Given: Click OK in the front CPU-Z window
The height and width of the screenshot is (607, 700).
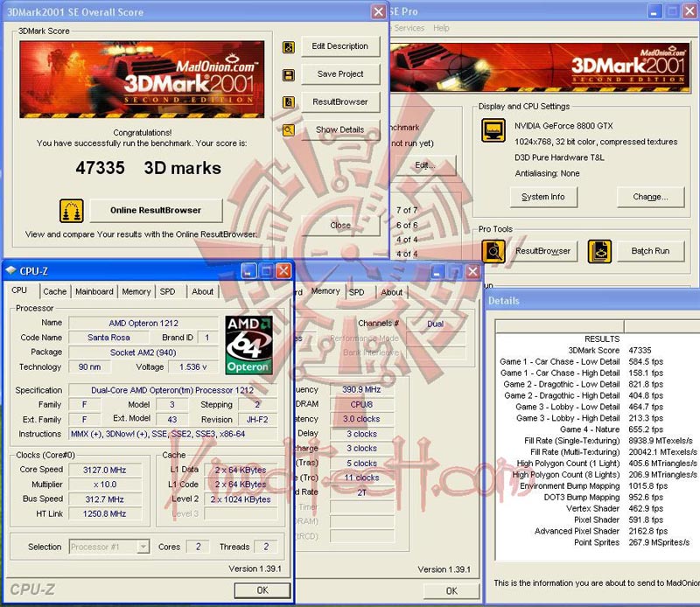Looking at the screenshot, I should point(262,590).
